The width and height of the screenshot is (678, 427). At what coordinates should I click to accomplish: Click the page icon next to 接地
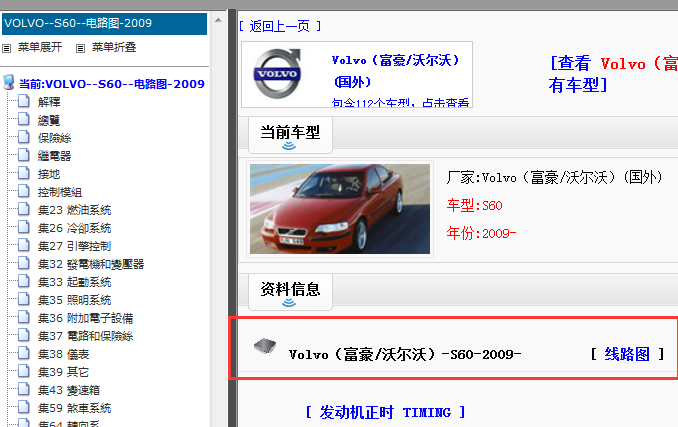tap(24, 173)
